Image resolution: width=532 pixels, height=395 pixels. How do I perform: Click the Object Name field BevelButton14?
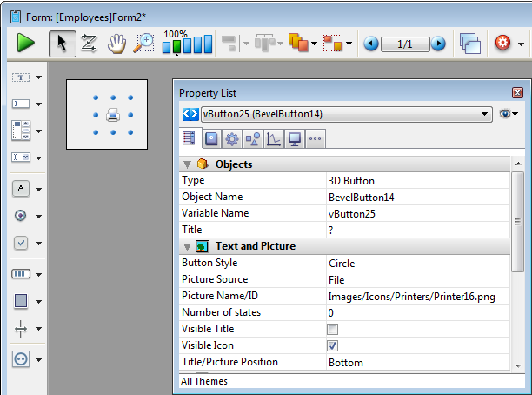point(417,197)
